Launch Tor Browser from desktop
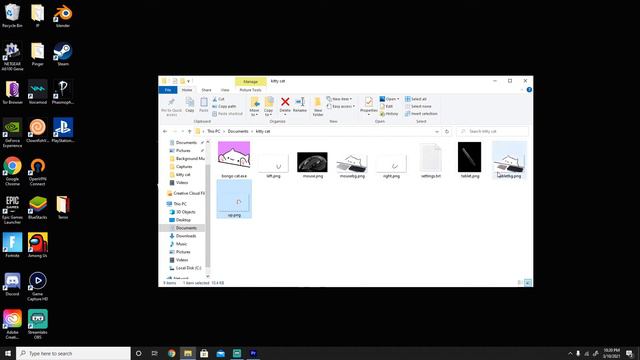 click(12, 93)
